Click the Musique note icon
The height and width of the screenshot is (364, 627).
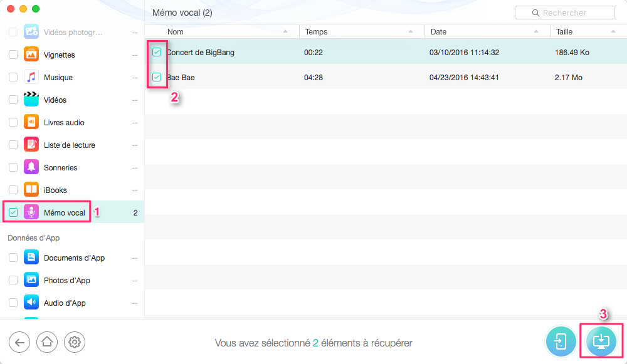[x=31, y=76]
